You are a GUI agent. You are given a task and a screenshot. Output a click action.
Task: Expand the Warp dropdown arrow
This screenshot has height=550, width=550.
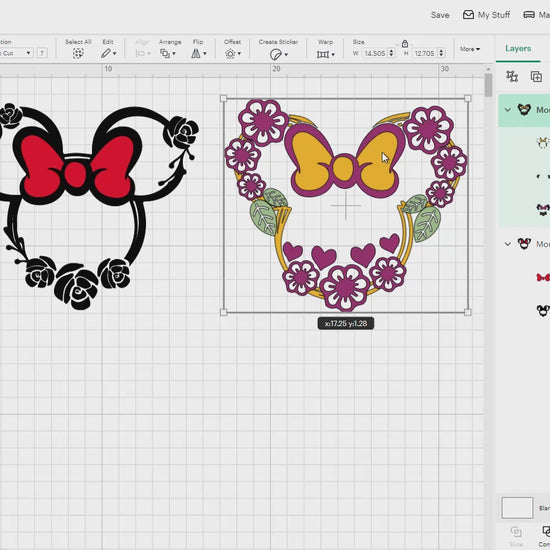333,54
